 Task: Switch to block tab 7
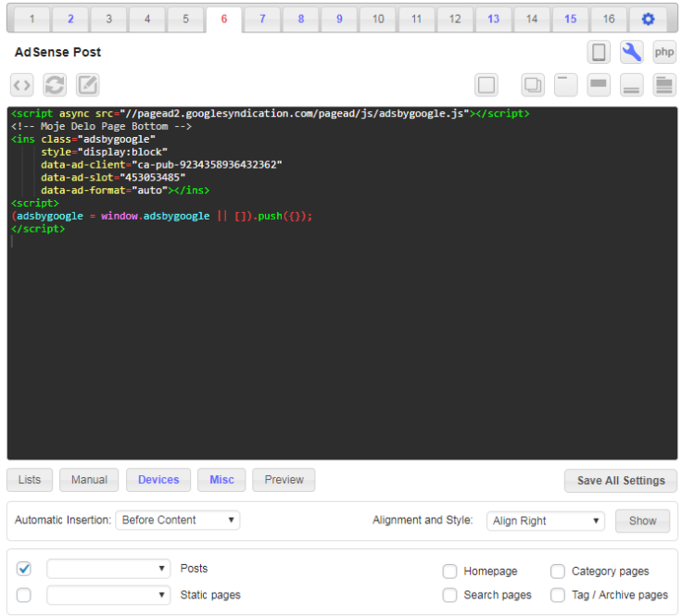pos(262,19)
